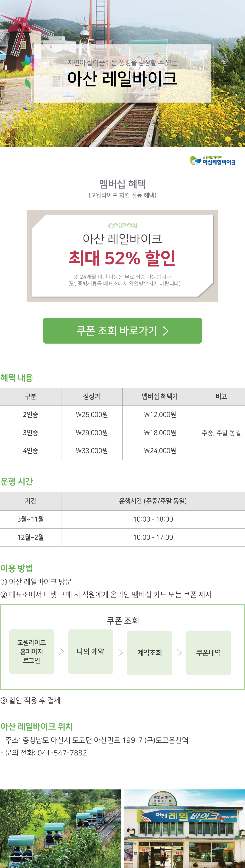Click the 아산레일바이크 logo icon

coord(213,160)
